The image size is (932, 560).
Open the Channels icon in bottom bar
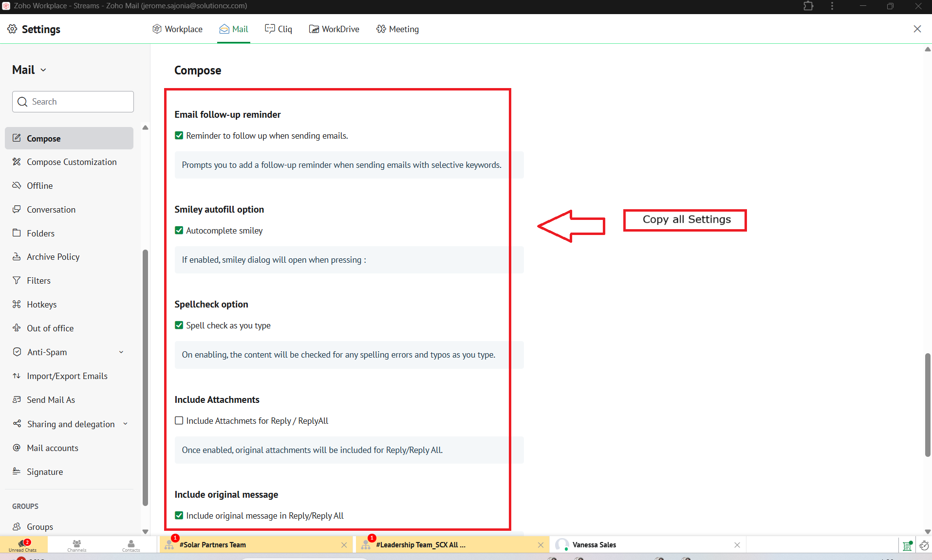point(77,544)
